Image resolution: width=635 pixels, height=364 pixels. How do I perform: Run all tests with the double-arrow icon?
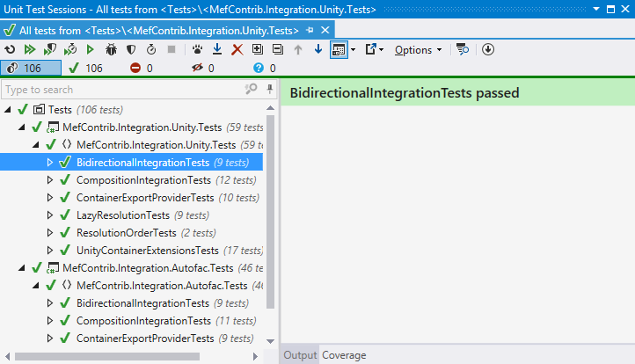tap(30, 50)
